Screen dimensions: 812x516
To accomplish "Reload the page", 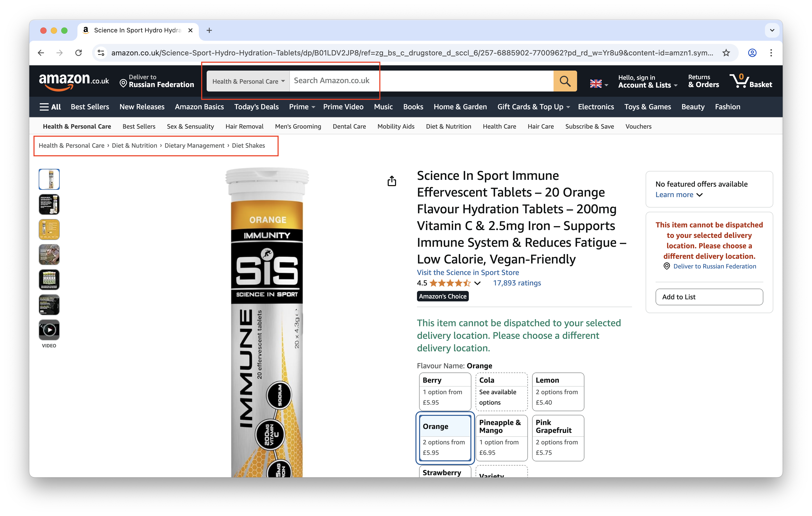I will tap(78, 53).
